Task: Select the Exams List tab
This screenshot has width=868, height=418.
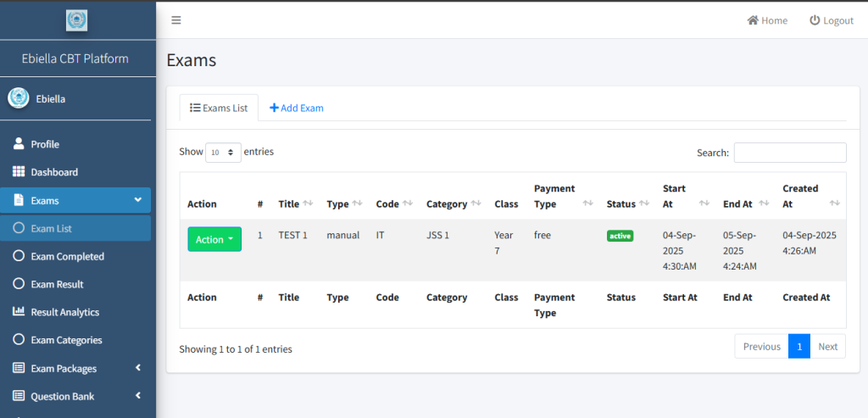Action: pos(219,109)
